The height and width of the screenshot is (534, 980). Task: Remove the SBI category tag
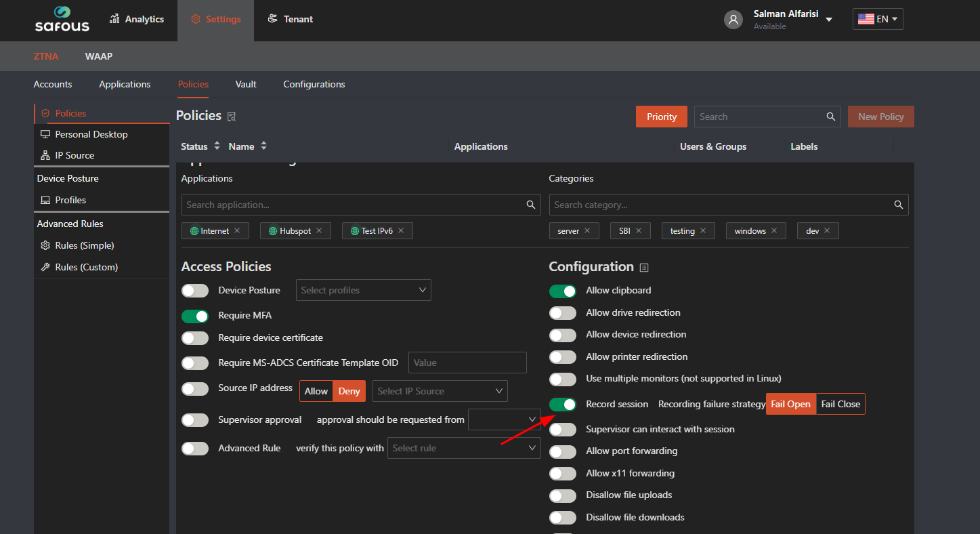pyautogui.click(x=639, y=231)
